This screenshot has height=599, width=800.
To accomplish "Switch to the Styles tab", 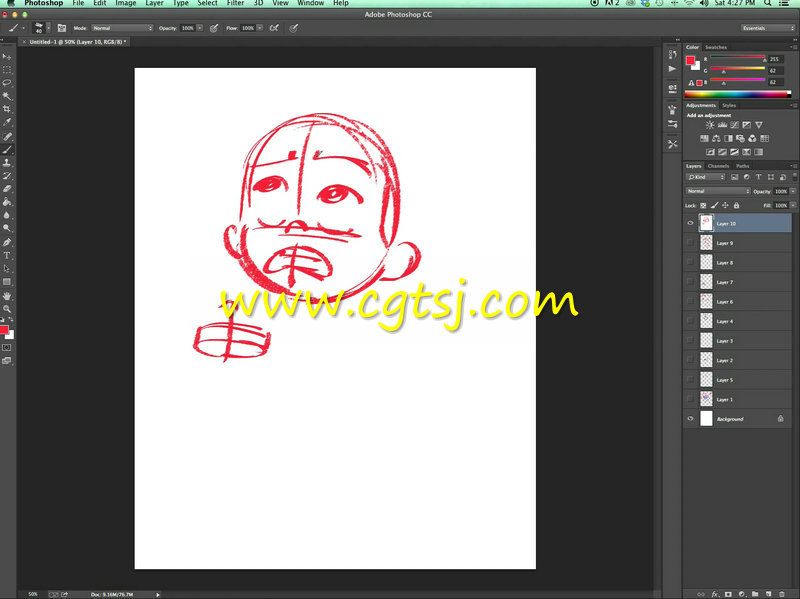I will pos(729,105).
